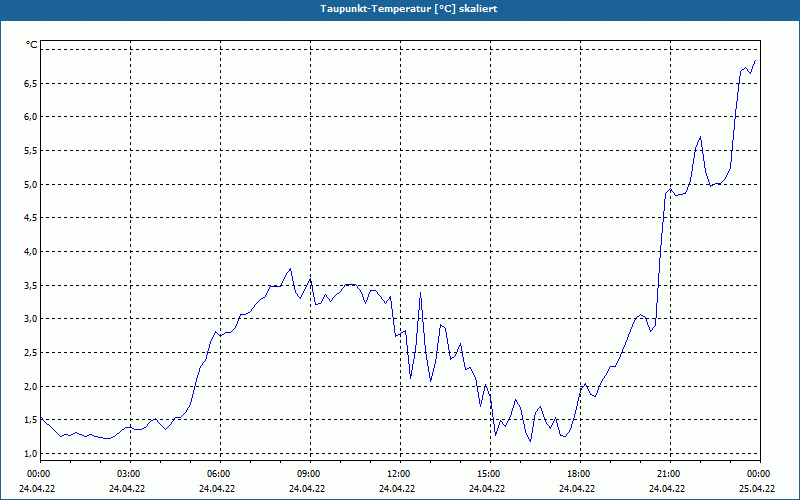
Task: Select the 12:00 time label
Action: point(399,474)
